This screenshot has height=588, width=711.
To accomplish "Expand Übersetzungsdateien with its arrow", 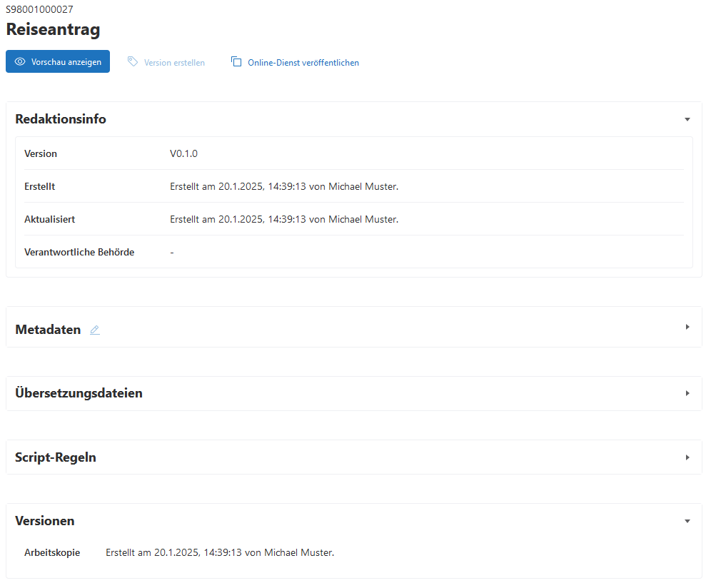I will coord(687,393).
